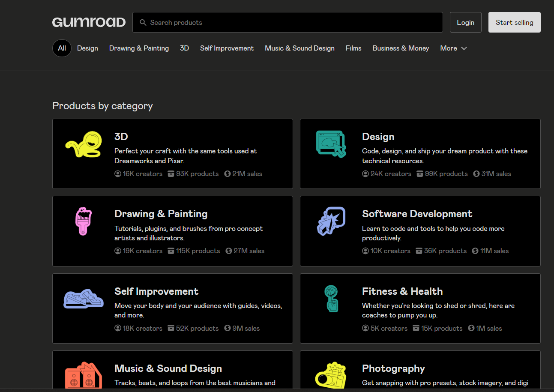This screenshot has height=392, width=554.
Task: Click the red speakers Music icon
Action: [83, 375]
